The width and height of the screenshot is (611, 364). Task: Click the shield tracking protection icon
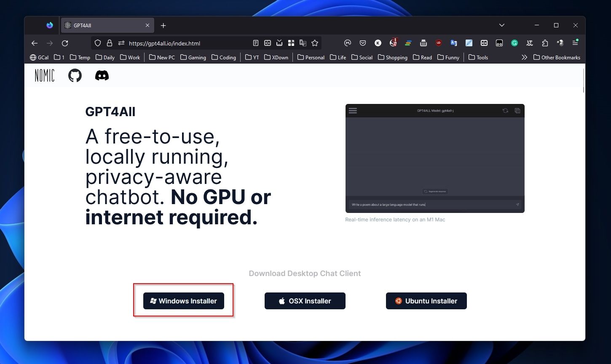[x=98, y=43]
